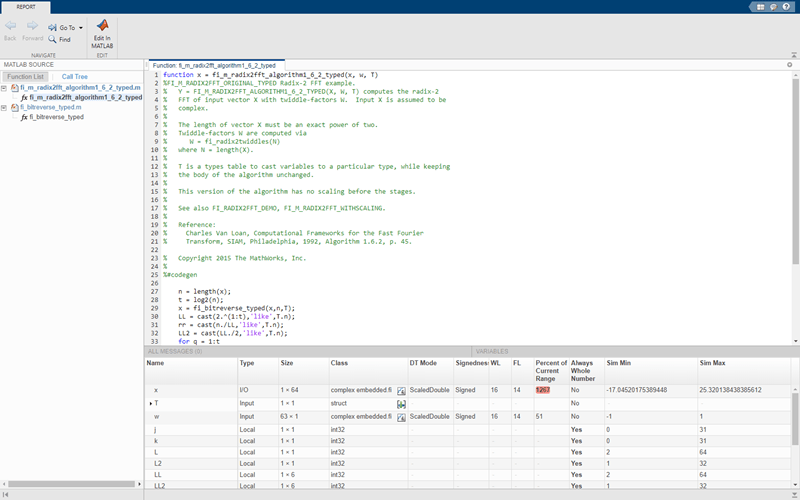This screenshot has height=500, width=800.
Task: Expand the T struct variable row
Action: coord(150,403)
